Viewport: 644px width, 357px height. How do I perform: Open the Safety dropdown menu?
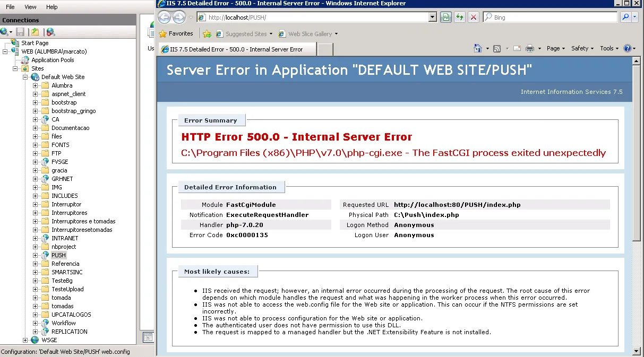(582, 48)
